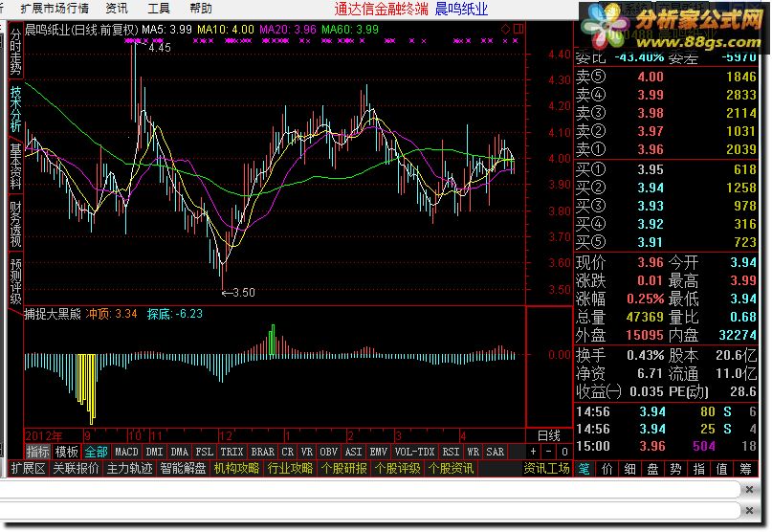This screenshot has width=772, height=532.
Task: Select the 筹 tab in quote panel
Action: (x=745, y=469)
